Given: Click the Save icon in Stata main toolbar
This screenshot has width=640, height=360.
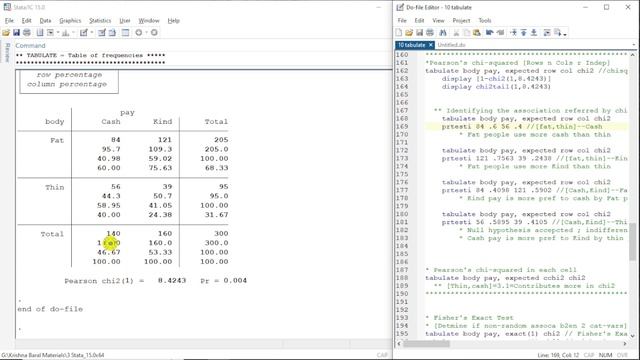Looking at the screenshot, I should tap(16, 33).
